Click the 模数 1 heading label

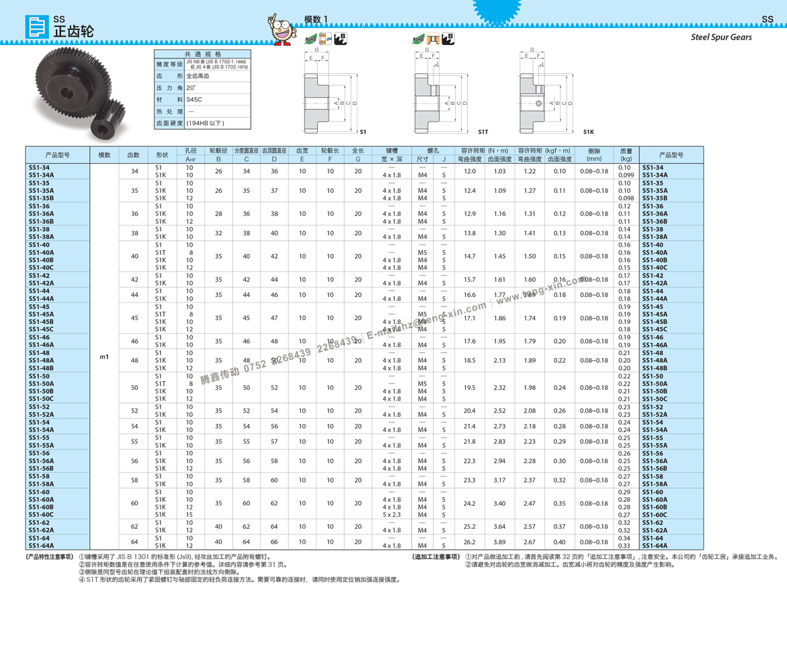pyautogui.click(x=316, y=19)
